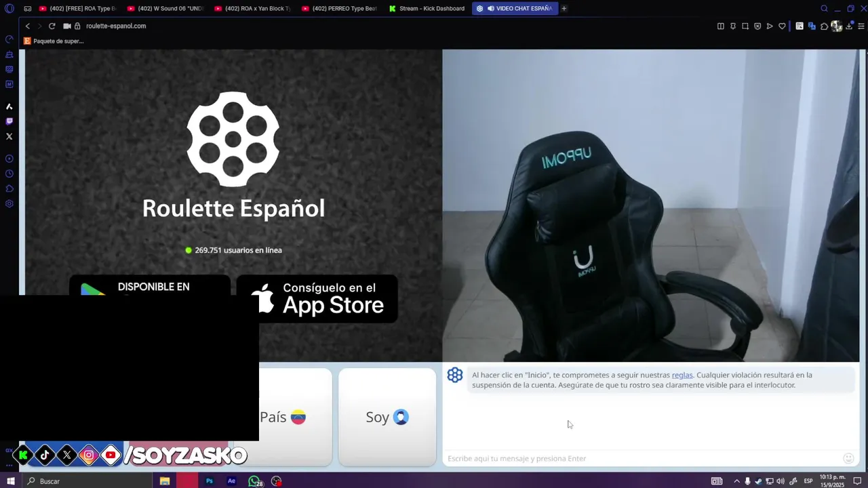Click the volume speaker icon in system tray
Screen dimensions: 868x488
pos(780,481)
